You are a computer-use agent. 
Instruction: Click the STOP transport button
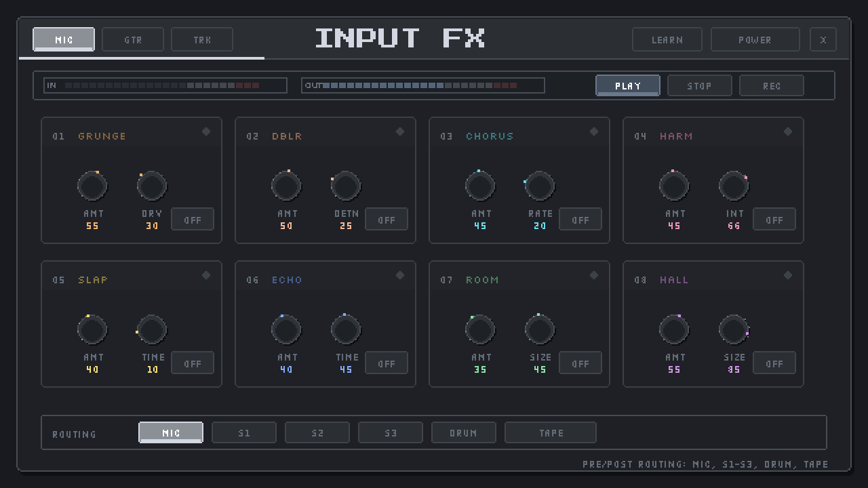[x=700, y=85]
